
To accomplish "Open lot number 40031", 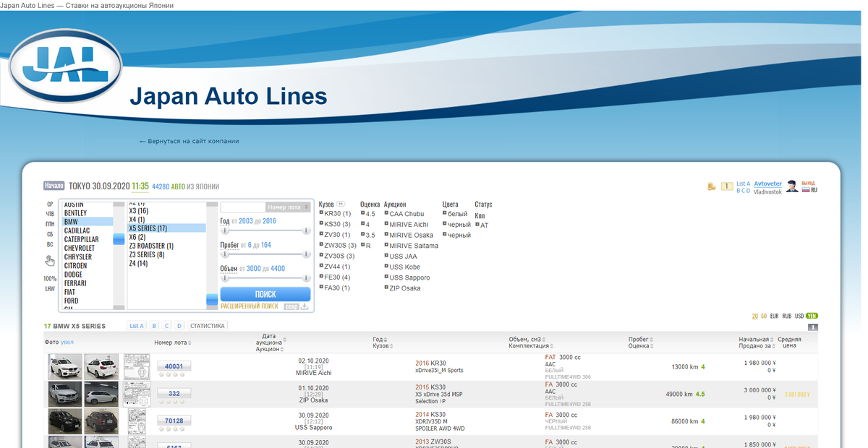I will click(174, 366).
